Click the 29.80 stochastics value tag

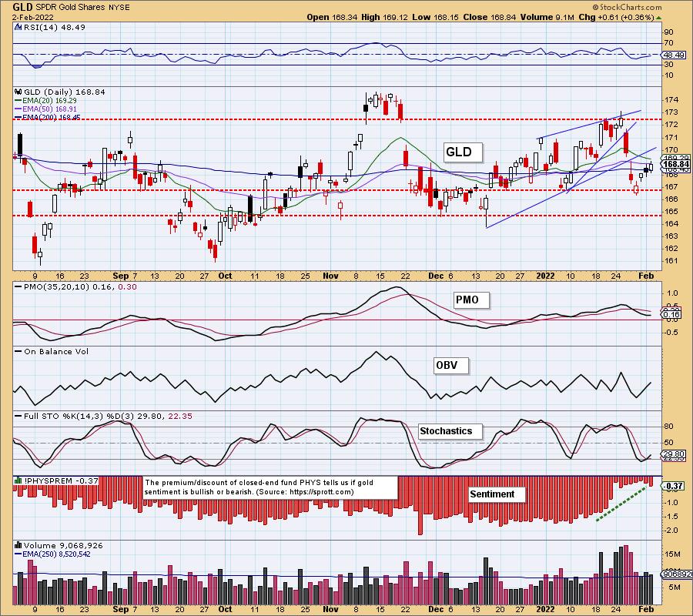click(x=674, y=454)
